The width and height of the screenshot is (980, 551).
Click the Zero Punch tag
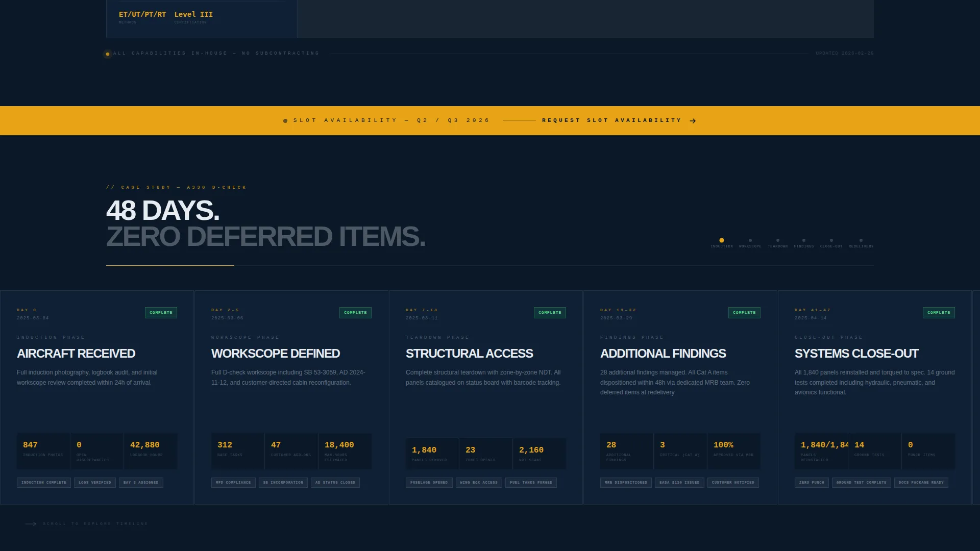812,483
